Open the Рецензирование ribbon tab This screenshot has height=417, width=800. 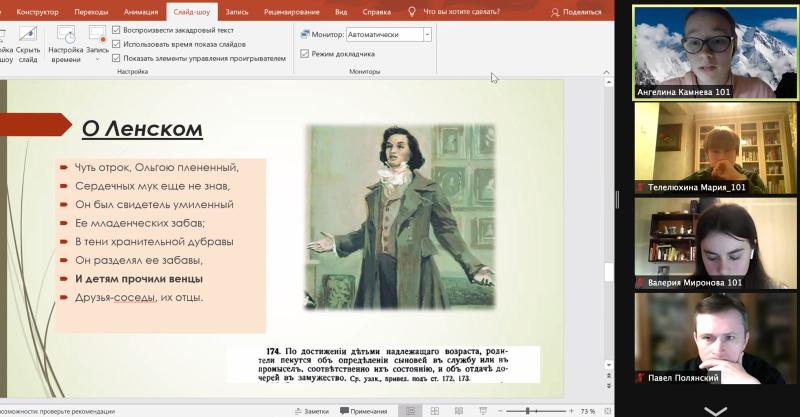click(x=291, y=12)
